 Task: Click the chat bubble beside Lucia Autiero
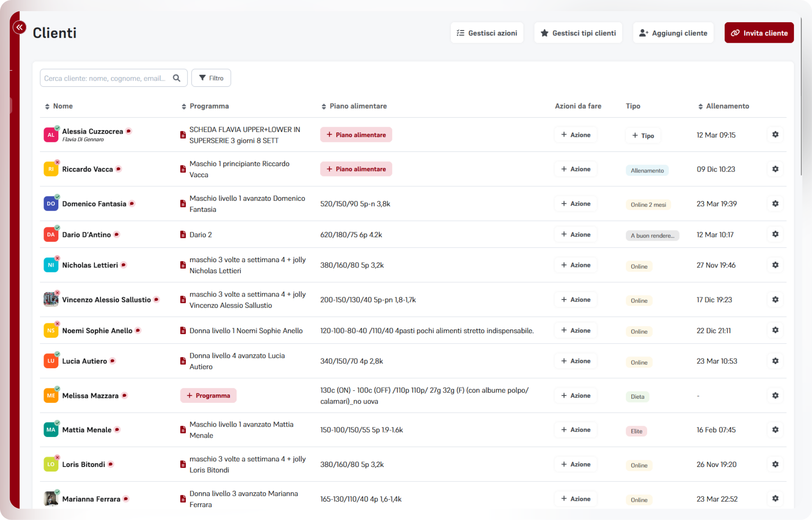coord(113,361)
